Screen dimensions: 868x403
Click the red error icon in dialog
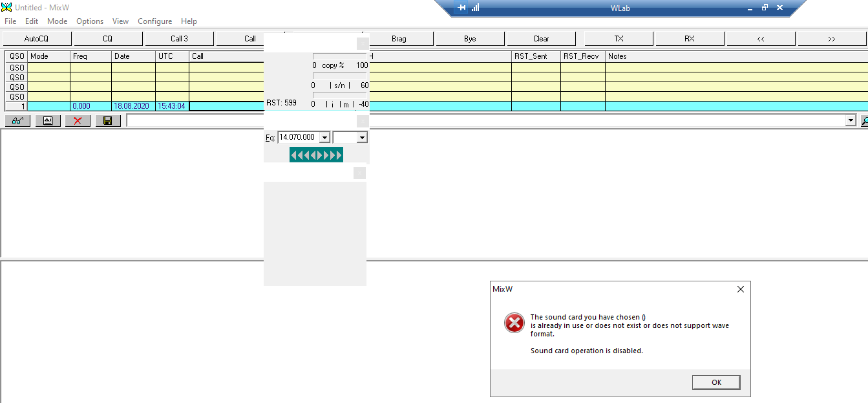pyautogui.click(x=514, y=323)
